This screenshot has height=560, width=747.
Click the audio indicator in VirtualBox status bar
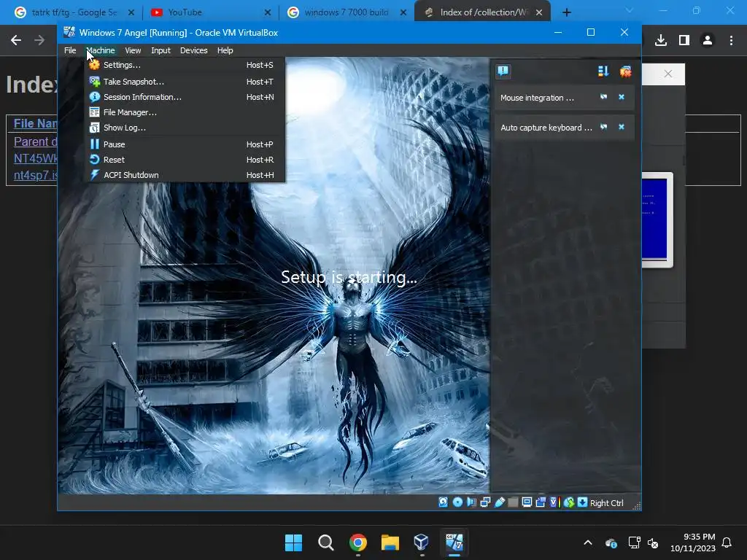[472, 502]
